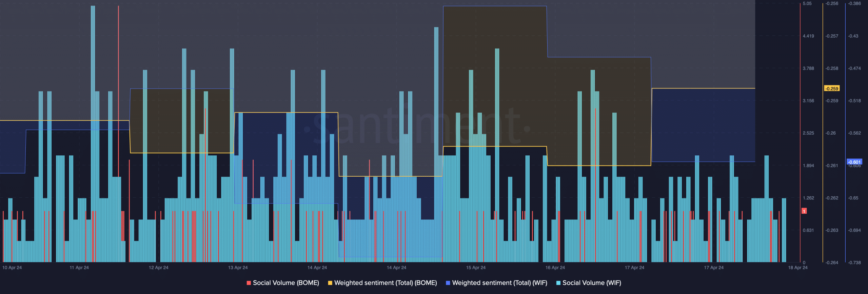
Task: Click the -0.257 sentiment axis value
Action: coord(832,36)
